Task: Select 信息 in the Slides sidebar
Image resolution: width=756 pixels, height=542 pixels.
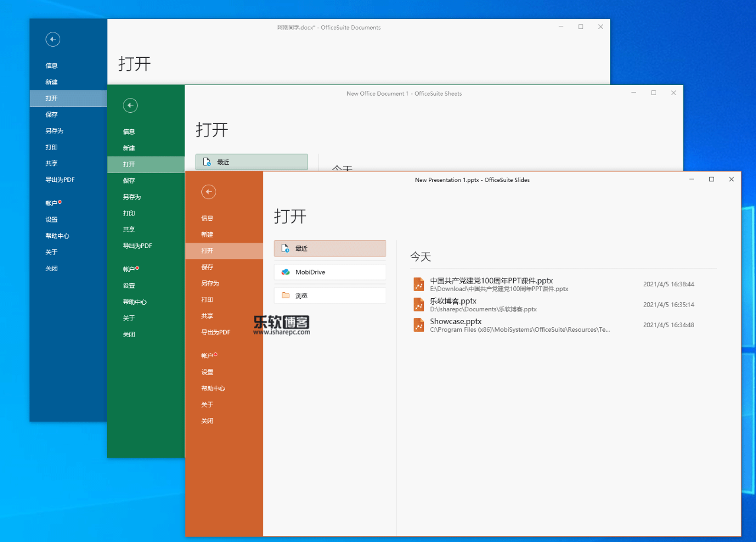Action: pos(207,218)
